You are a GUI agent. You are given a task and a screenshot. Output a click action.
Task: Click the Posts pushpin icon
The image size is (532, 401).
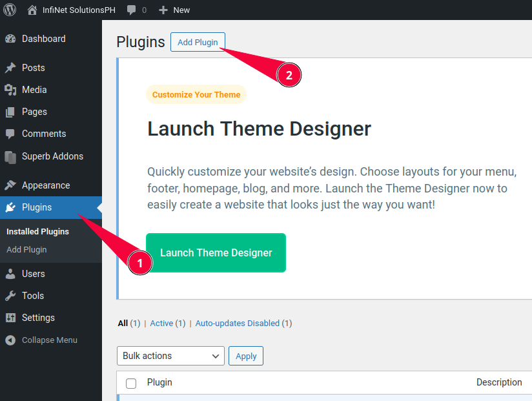[x=10, y=68]
